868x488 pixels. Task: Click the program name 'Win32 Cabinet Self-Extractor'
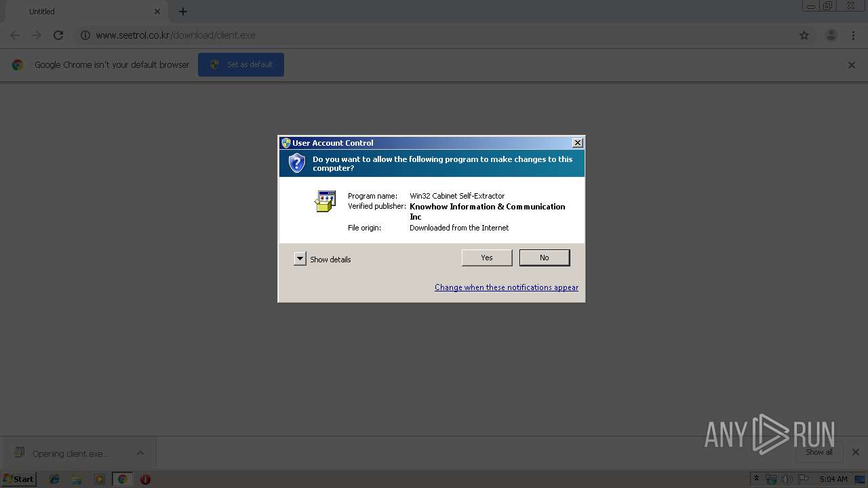click(457, 196)
